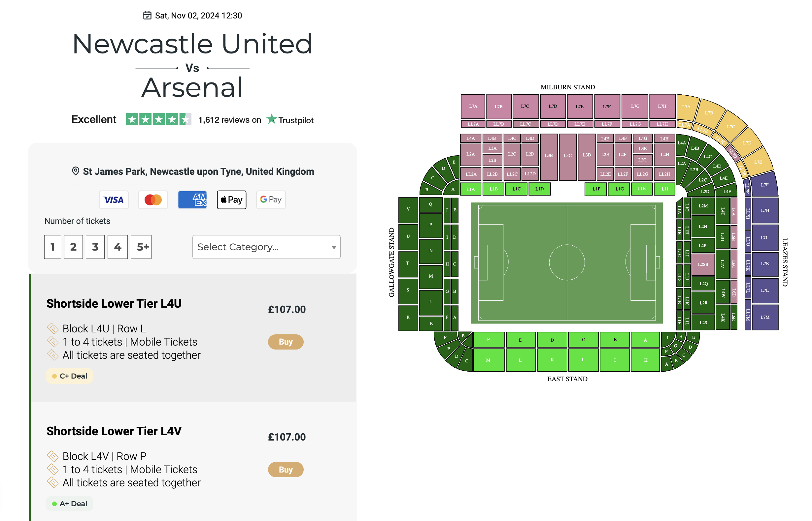
Task: Click the ticket icon beside Mobile Tickets for L4V
Action: point(53,469)
